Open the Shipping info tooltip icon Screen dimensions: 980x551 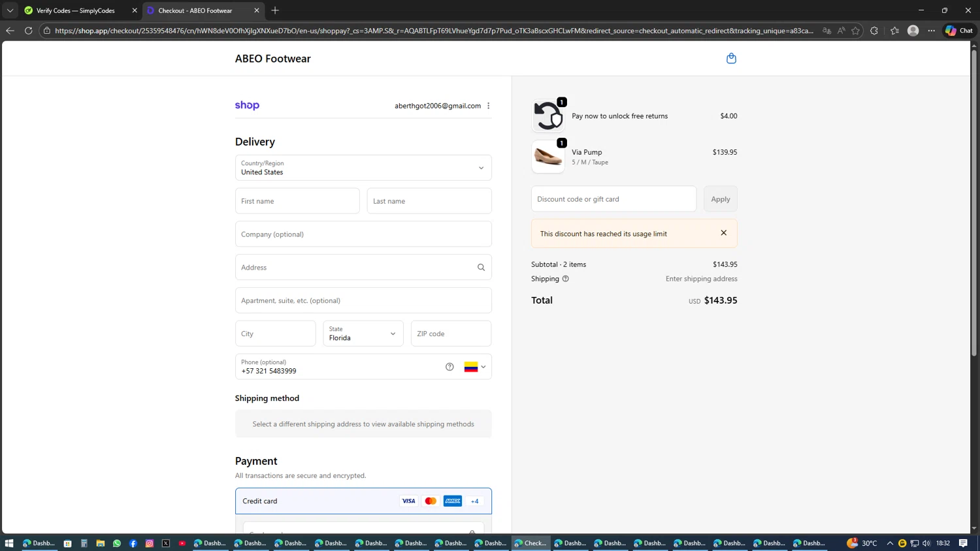tap(566, 279)
